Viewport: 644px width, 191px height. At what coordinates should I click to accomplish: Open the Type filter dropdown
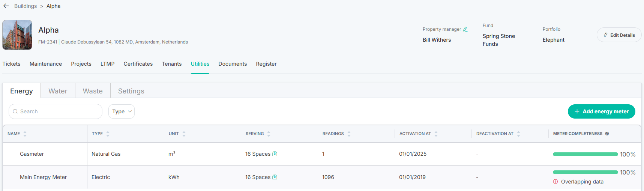point(122,111)
